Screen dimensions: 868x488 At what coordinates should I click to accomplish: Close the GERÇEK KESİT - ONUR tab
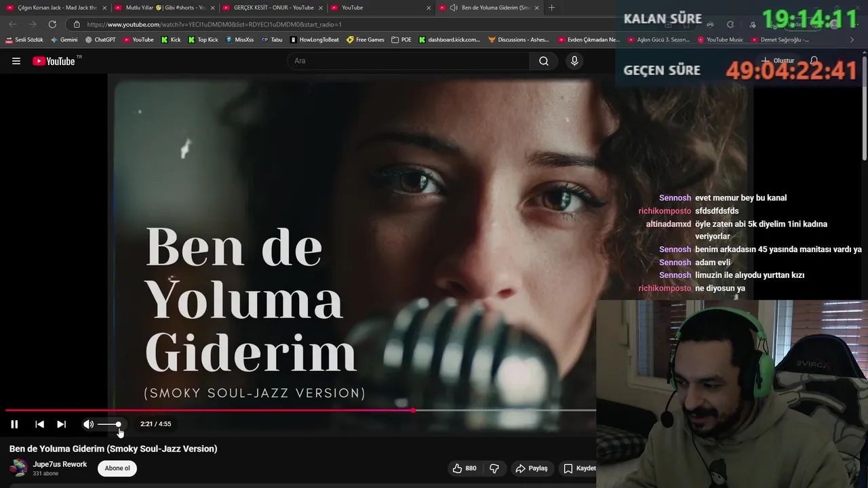click(x=321, y=7)
